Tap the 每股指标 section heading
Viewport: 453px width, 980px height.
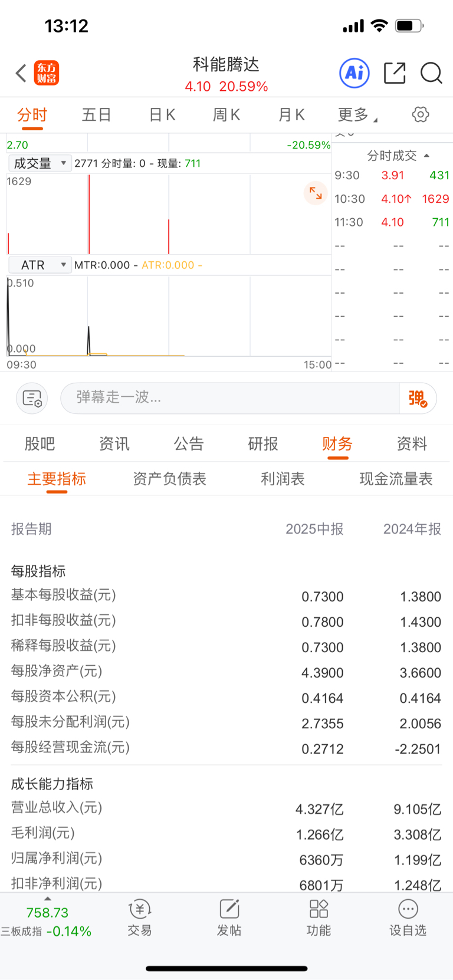pyautogui.click(x=38, y=571)
